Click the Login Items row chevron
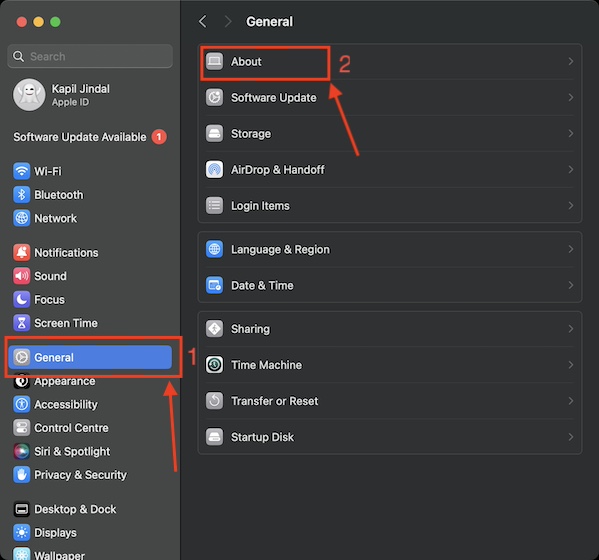The height and width of the screenshot is (560, 599). (x=570, y=206)
